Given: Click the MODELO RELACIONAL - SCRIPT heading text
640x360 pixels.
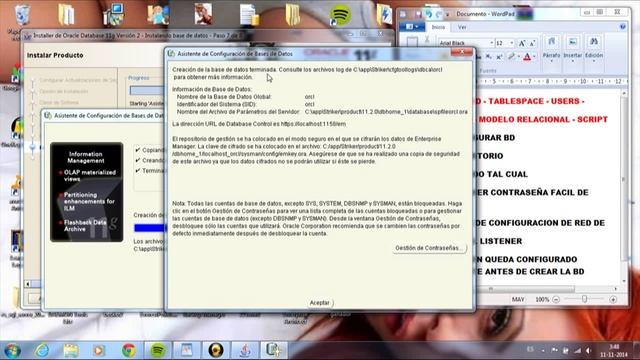Looking at the screenshot, I should pos(543,120).
